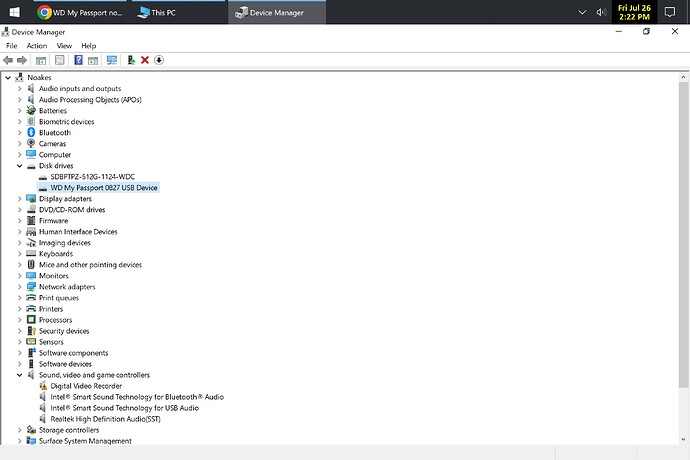This screenshot has height=460, width=690.
Task: Click the Action Pane toolbar icon
Action: [x=93, y=60]
